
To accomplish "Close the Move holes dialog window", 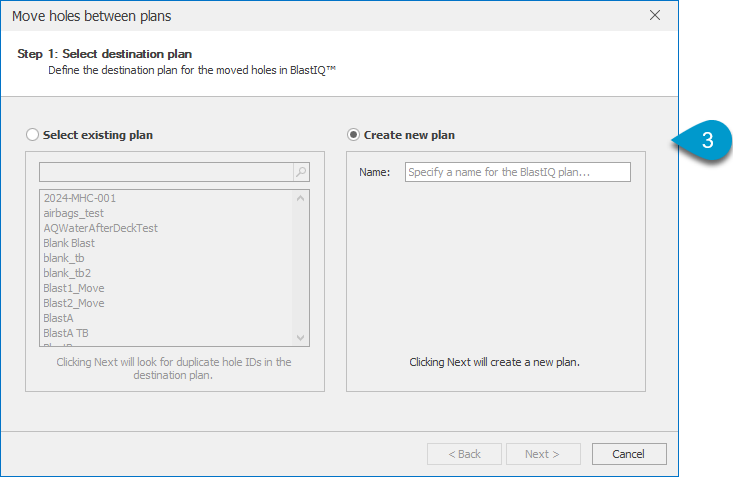I will click(654, 15).
